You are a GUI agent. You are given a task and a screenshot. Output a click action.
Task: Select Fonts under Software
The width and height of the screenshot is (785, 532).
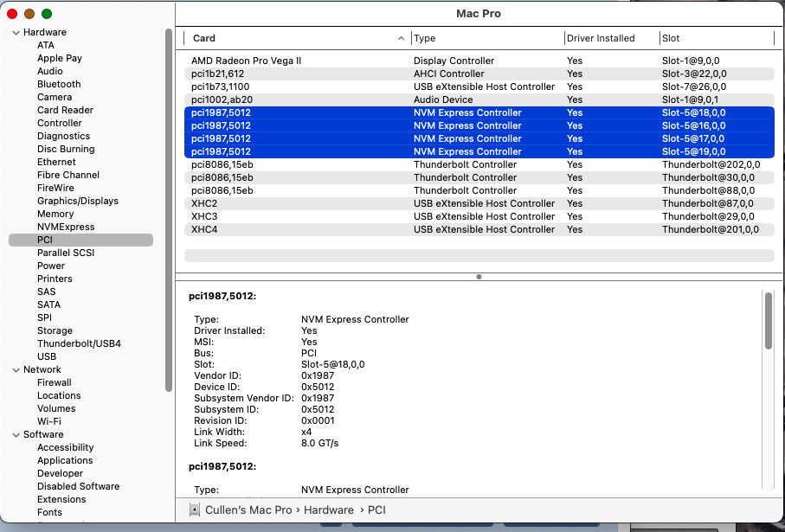click(49, 514)
